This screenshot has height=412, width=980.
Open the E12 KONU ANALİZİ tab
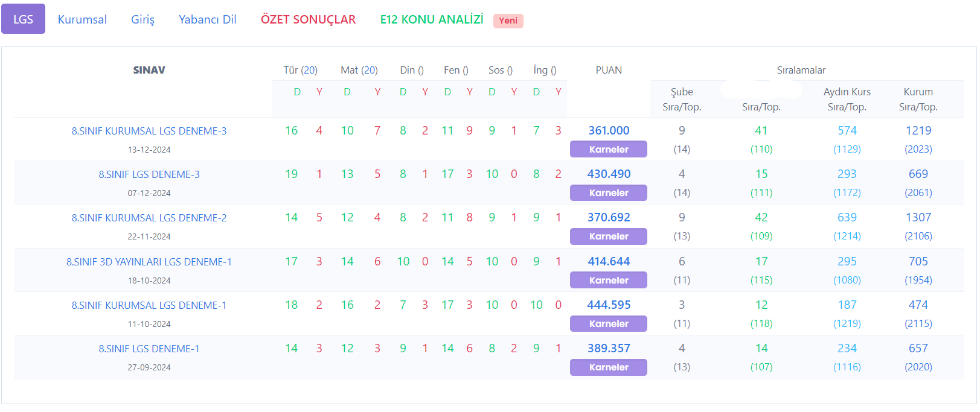point(431,19)
